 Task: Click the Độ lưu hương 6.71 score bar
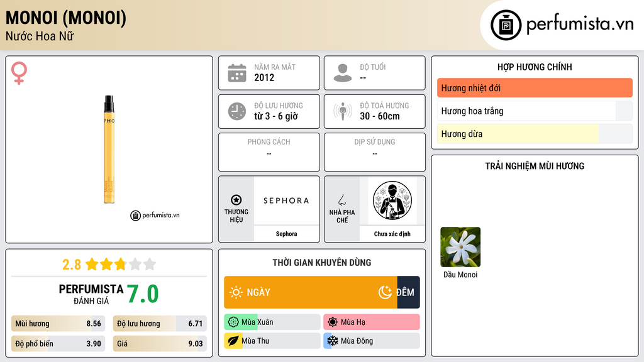(x=160, y=324)
